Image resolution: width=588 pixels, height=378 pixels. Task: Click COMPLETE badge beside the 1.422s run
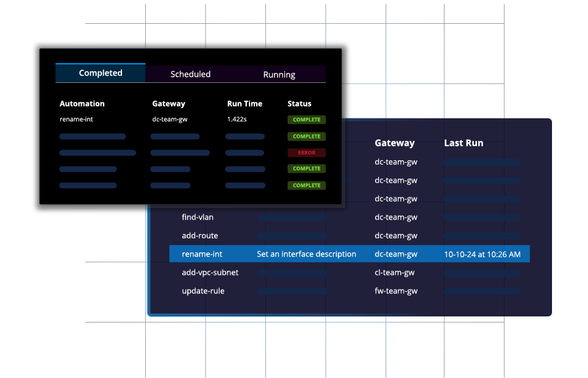[x=306, y=120]
